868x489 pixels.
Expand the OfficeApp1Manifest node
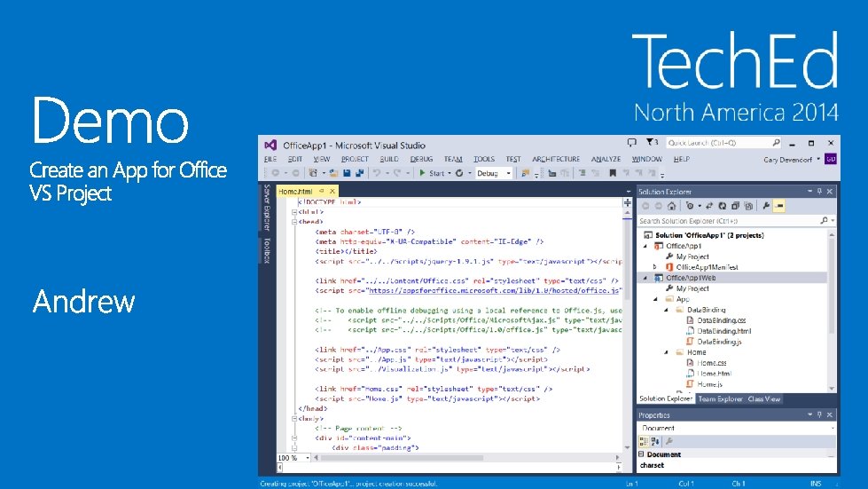[x=655, y=267]
